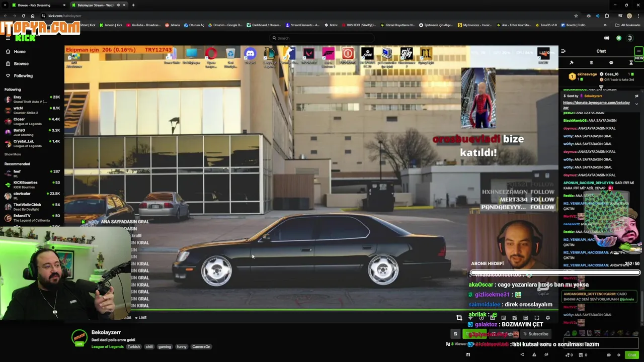Open wtcN's channel in Following list

31,110
